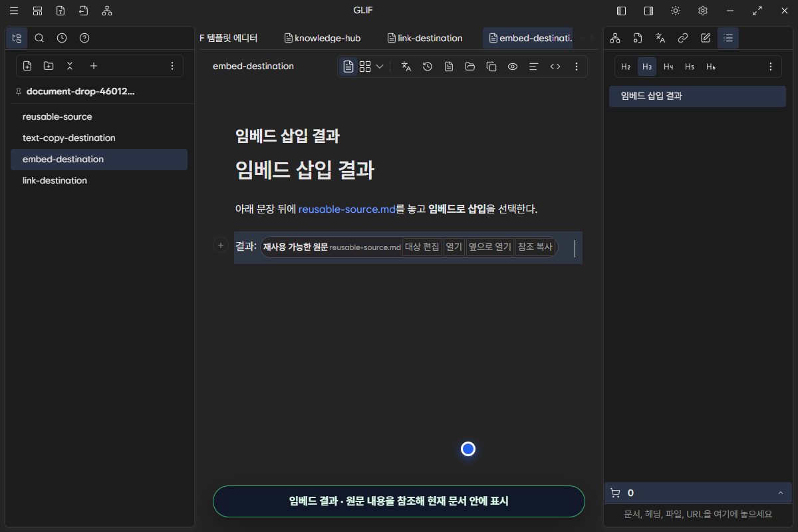798x532 pixels.
Task: Select embed-destination in file tree
Action: click(99, 159)
